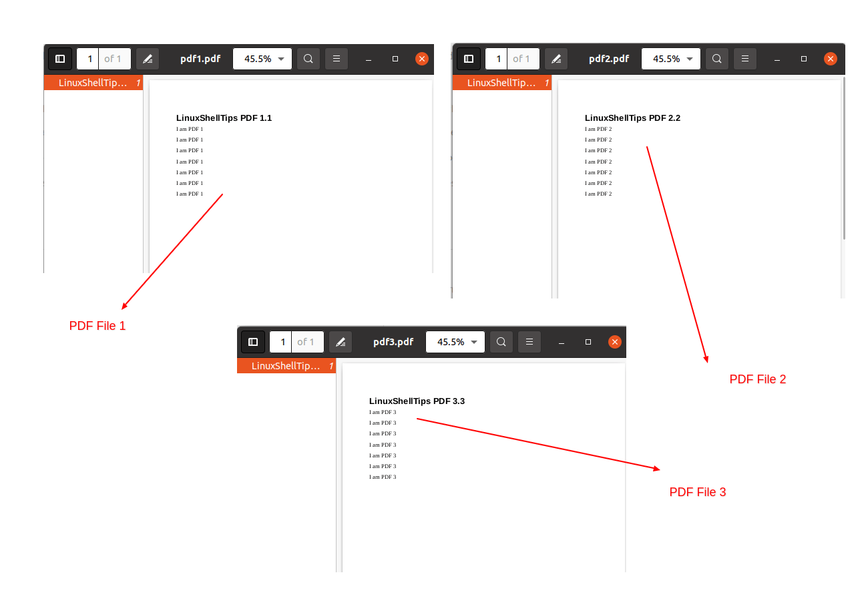Open hamburger menu in pdf2.pdf window

(x=745, y=59)
